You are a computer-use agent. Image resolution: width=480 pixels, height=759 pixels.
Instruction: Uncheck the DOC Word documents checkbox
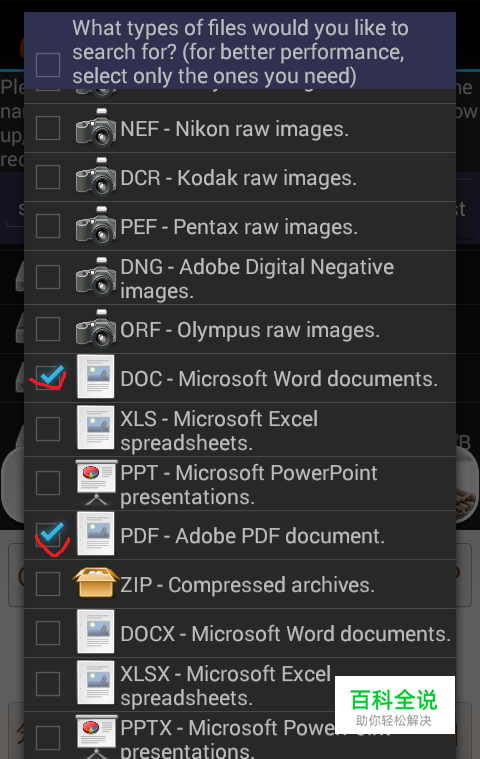tap(48, 378)
